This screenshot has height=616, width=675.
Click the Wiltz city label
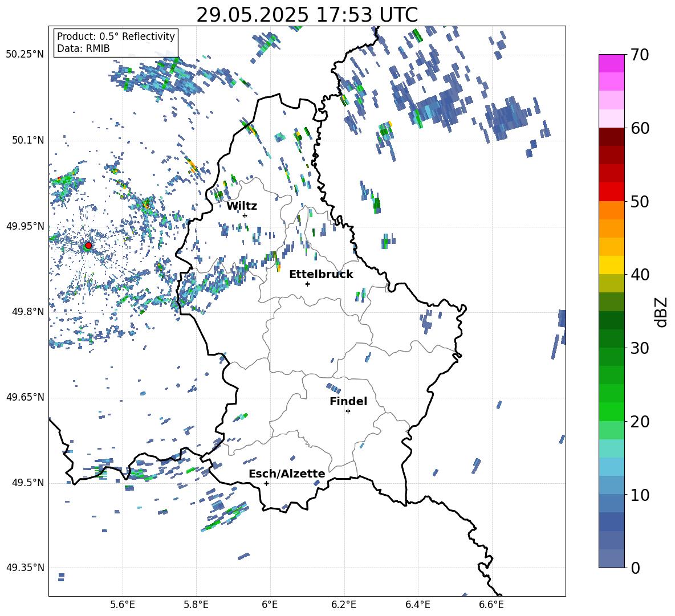tap(242, 206)
